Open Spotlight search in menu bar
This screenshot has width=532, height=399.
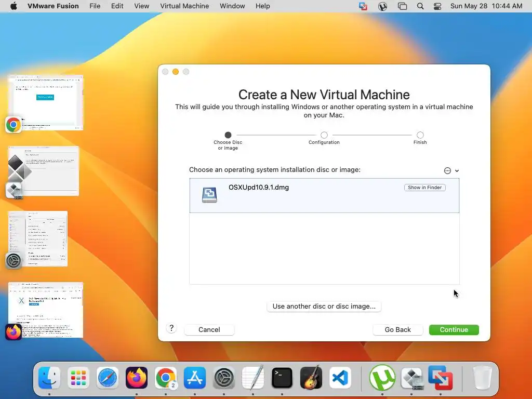420,6
